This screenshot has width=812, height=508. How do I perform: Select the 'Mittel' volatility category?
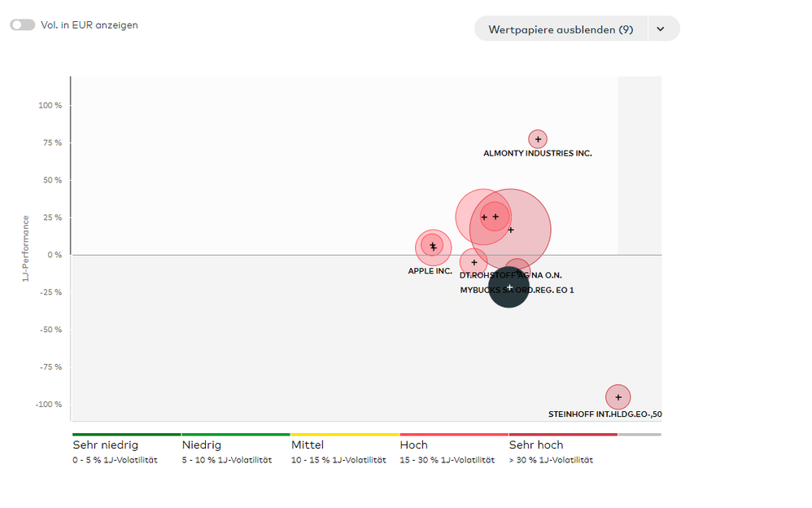308,445
